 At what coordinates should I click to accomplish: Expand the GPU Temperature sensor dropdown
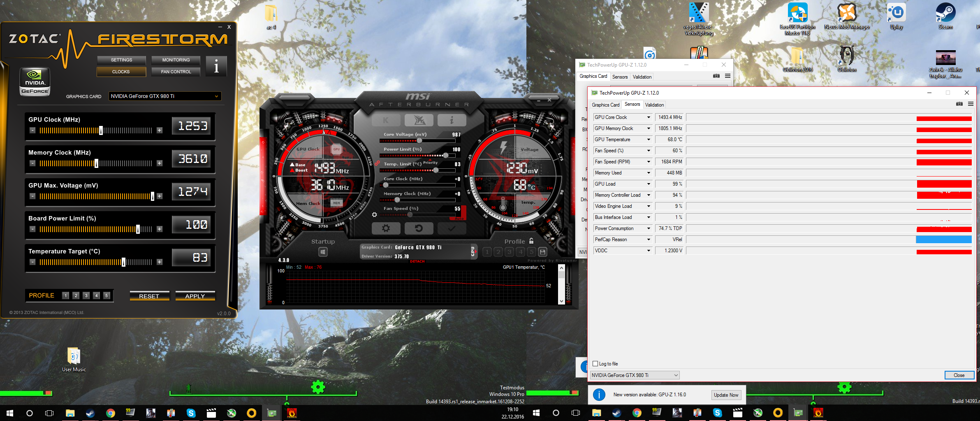649,140
